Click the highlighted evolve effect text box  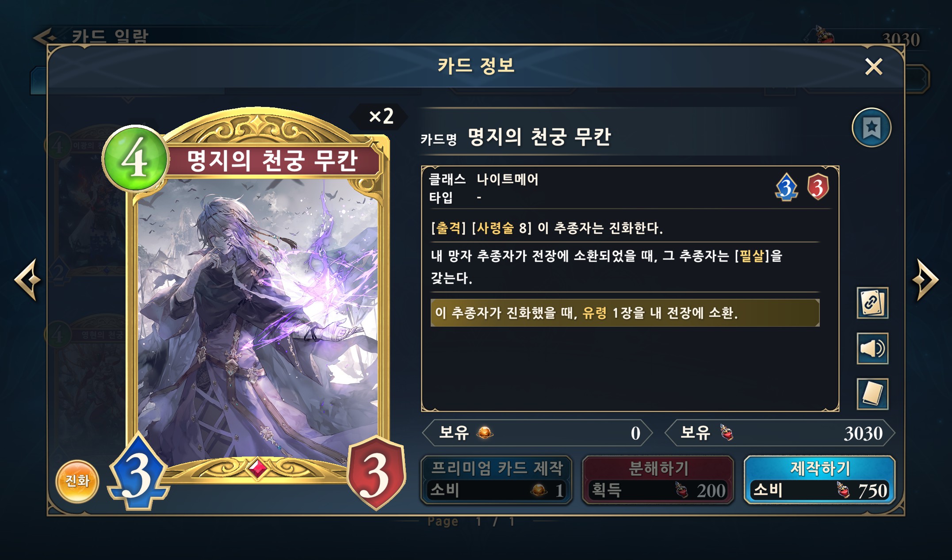pyautogui.click(x=625, y=313)
